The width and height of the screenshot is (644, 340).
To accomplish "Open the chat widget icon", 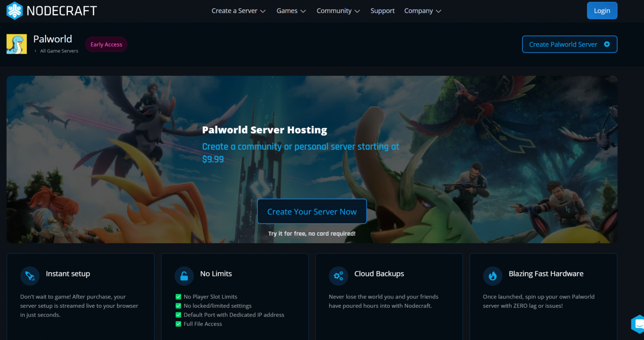I will tap(638, 324).
